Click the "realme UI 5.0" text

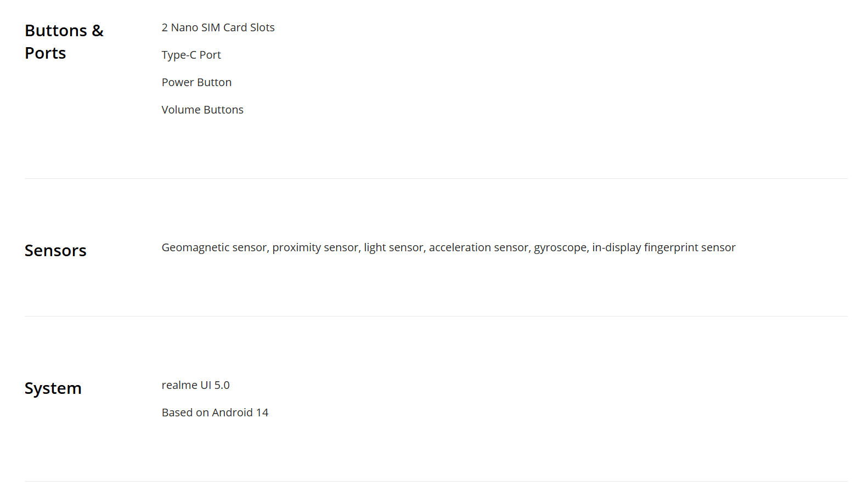coord(195,385)
